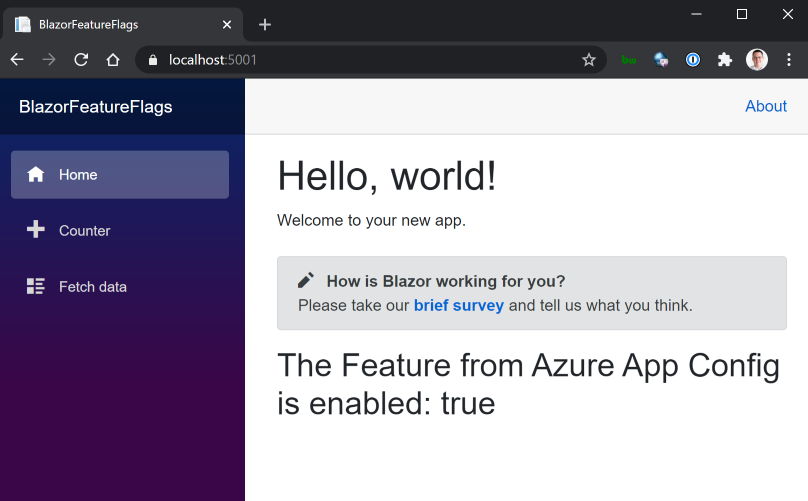Open a new browser tab
The width and height of the screenshot is (808, 501).
point(265,25)
